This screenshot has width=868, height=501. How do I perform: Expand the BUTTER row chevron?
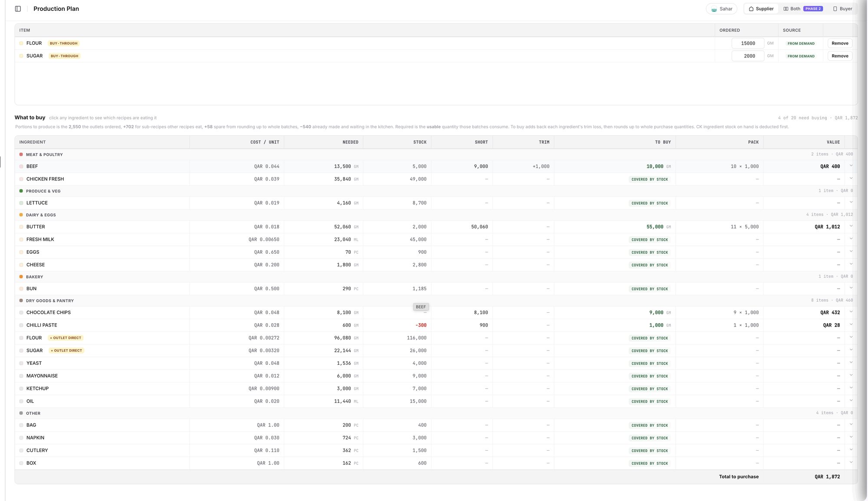tap(851, 226)
